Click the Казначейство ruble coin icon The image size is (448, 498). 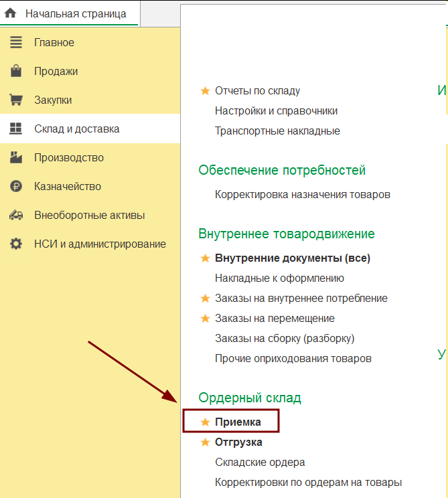(16, 186)
